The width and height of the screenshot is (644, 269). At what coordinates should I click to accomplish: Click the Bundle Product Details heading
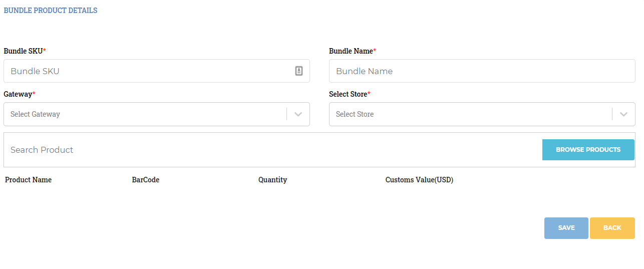coord(51,11)
